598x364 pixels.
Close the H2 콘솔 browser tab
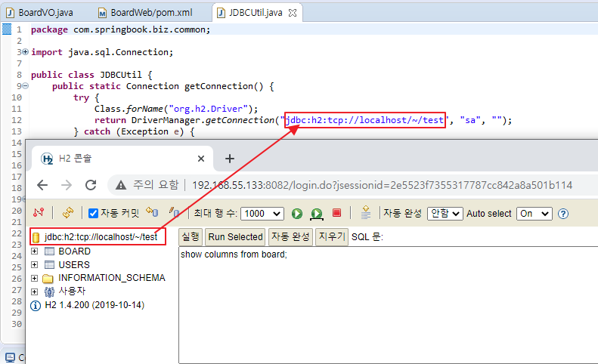point(201,159)
